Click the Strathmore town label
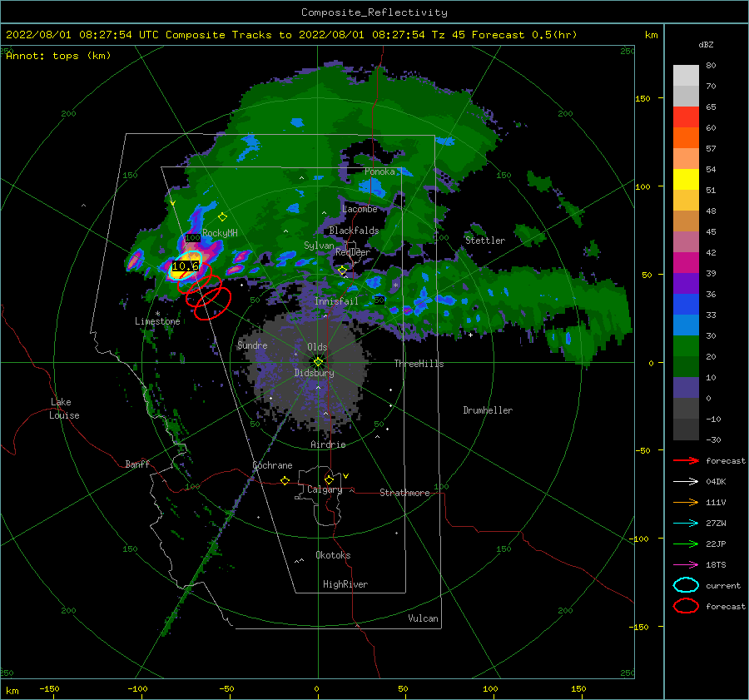 [x=404, y=493]
